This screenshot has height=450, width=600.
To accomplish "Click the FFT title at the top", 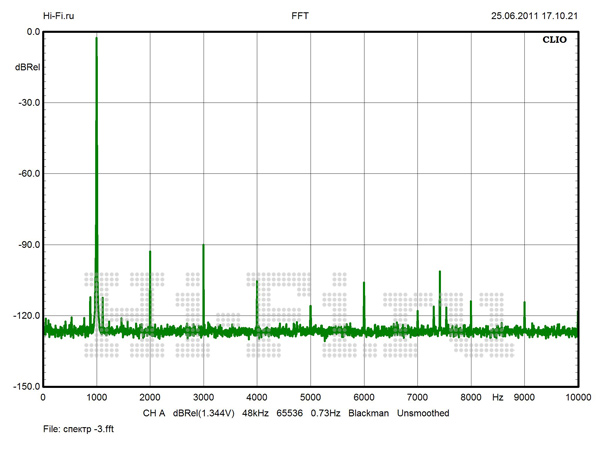I will coord(299,16).
